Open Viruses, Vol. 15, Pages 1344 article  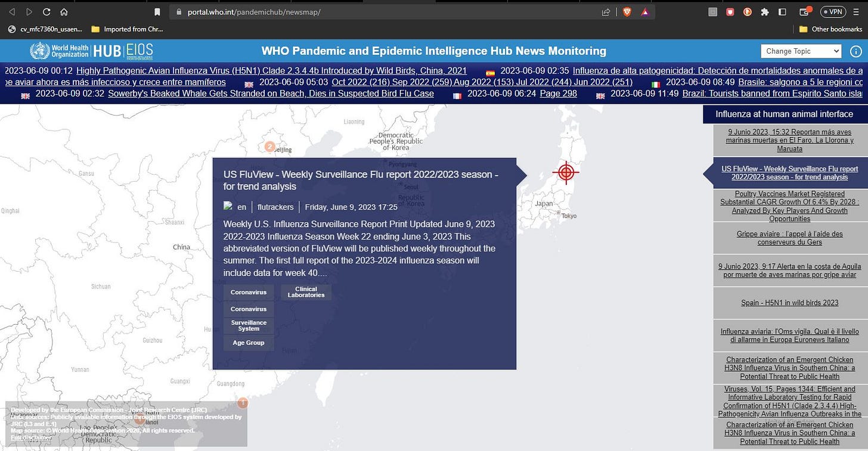[789, 401]
